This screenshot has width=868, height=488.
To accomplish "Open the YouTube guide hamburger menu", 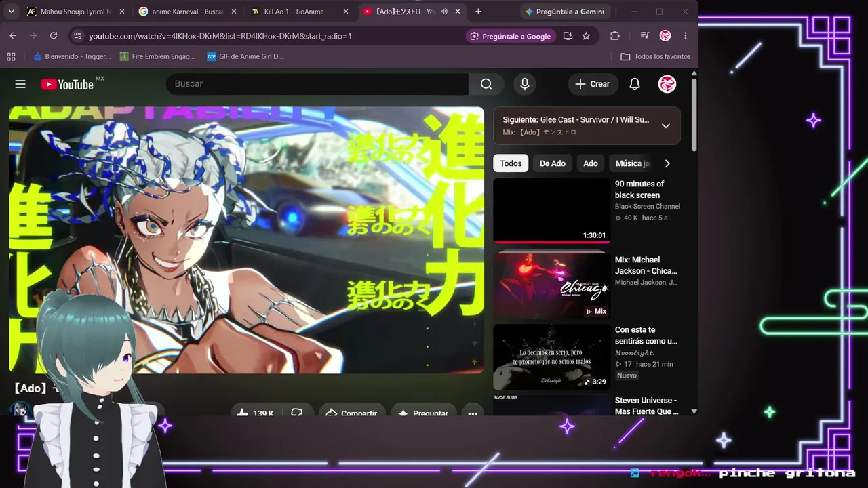I will (x=20, y=84).
